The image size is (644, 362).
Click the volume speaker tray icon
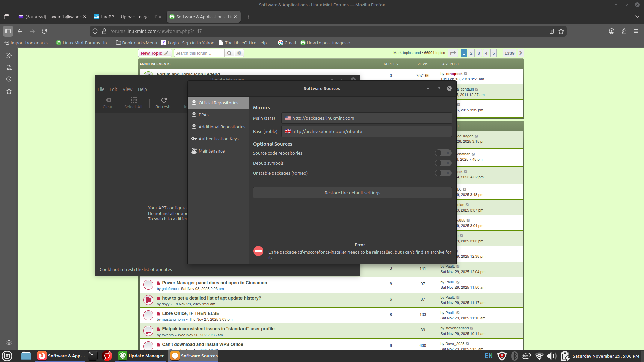(x=551, y=356)
